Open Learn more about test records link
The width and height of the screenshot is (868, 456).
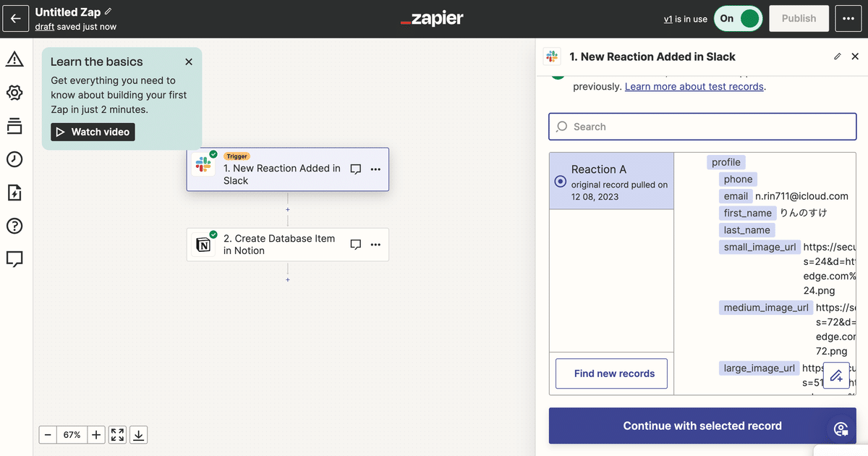pos(694,86)
